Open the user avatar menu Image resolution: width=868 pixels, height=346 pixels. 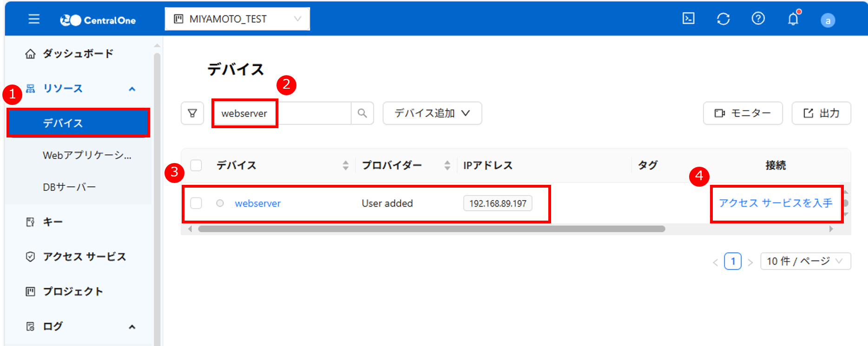pos(828,20)
